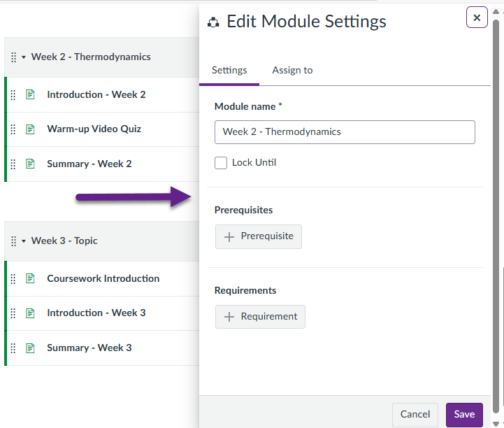Click the module icon next to Edit Module Settings
The height and width of the screenshot is (428, 504).
(x=213, y=22)
